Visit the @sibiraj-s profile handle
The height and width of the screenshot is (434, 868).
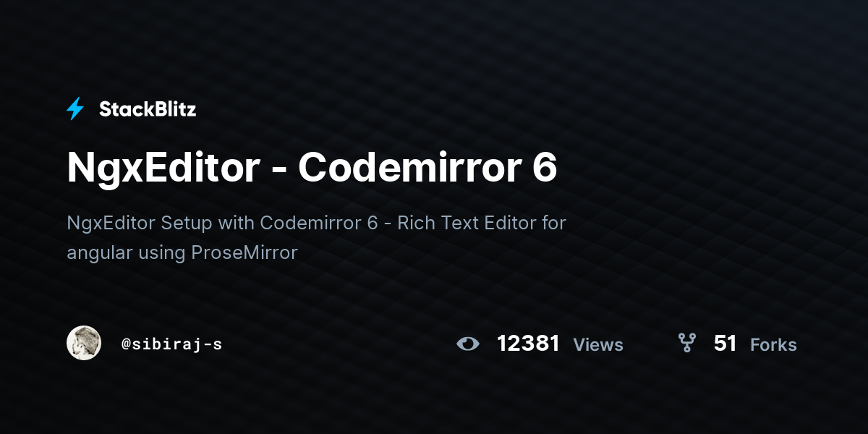point(171,344)
